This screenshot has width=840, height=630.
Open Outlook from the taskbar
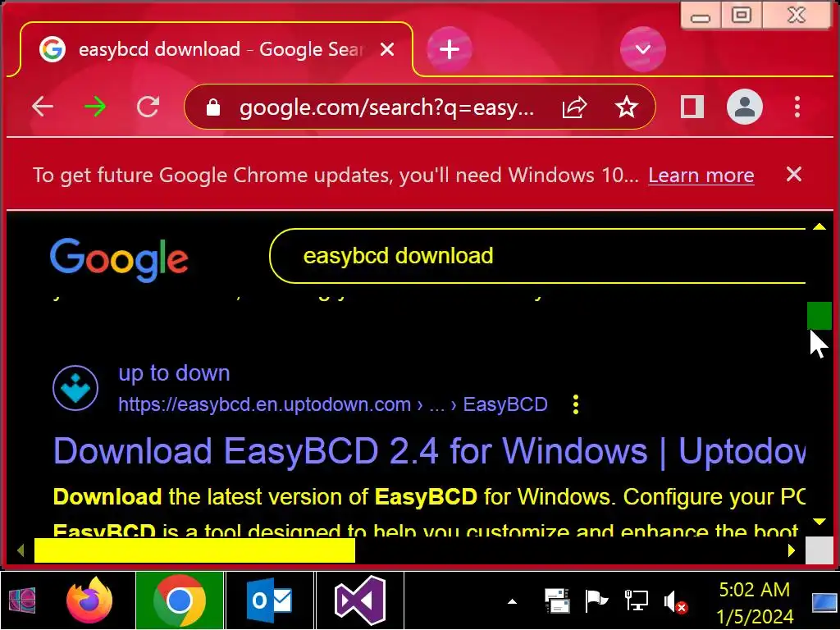pos(269,600)
